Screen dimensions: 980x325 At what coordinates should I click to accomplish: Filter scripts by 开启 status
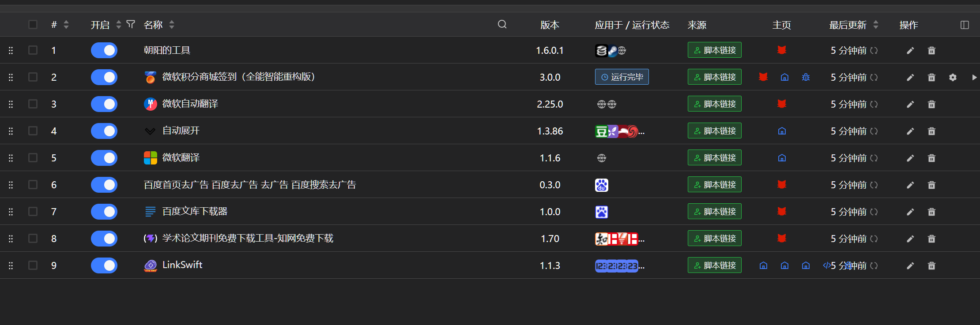click(x=131, y=24)
